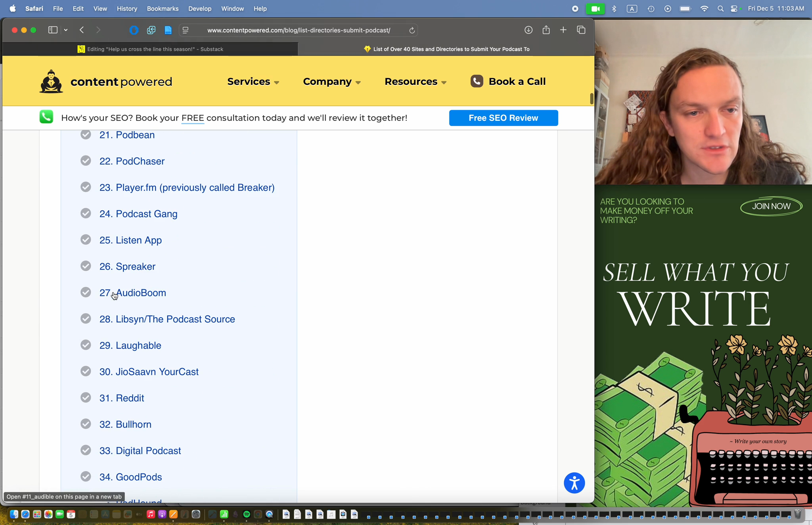Click JOIN NOW in the writing ad
This screenshot has width=812, height=525.
pyautogui.click(x=771, y=206)
